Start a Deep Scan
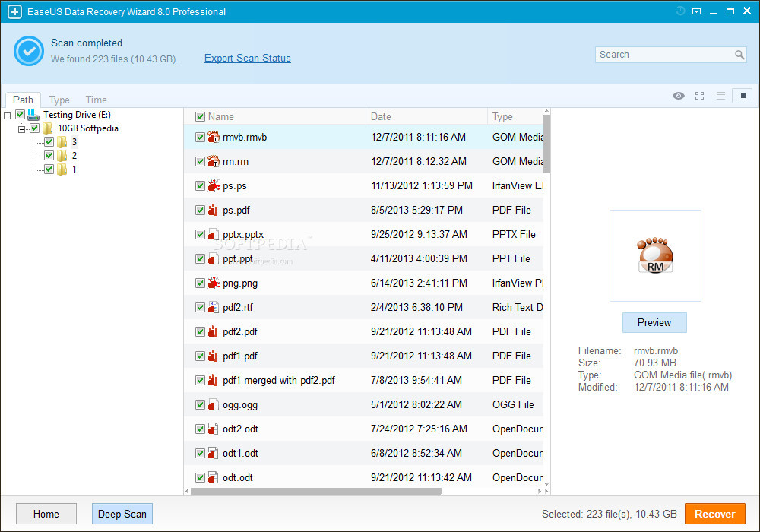The height and width of the screenshot is (532, 760). [x=122, y=514]
